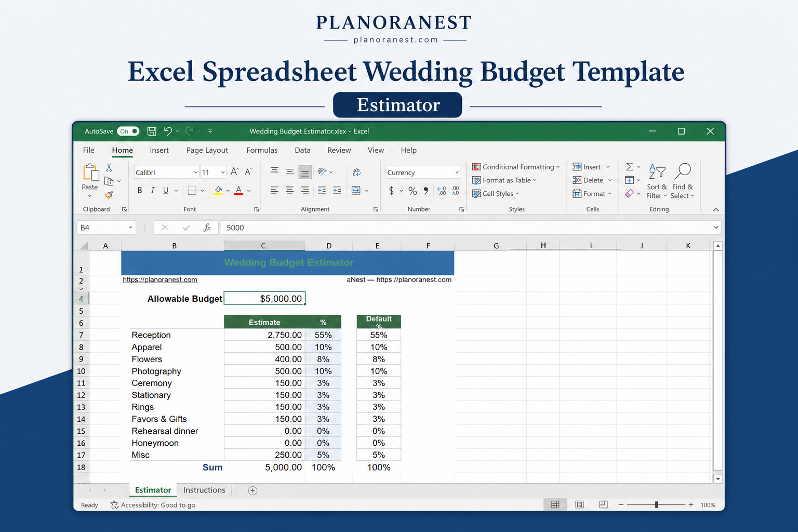Click the Copy icon in Clipboard group
Viewport: 798px width, 532px height.
coord(109,181)
